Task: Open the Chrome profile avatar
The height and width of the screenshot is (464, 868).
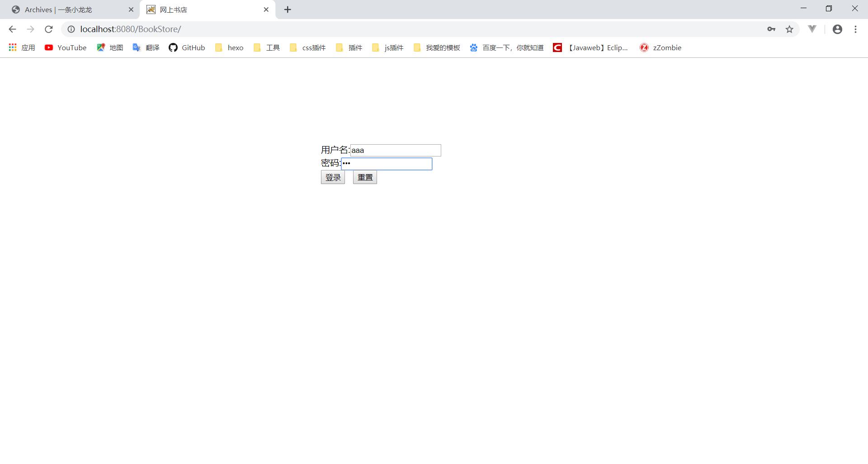Action: pyautogui.click(x=837, y=29)
